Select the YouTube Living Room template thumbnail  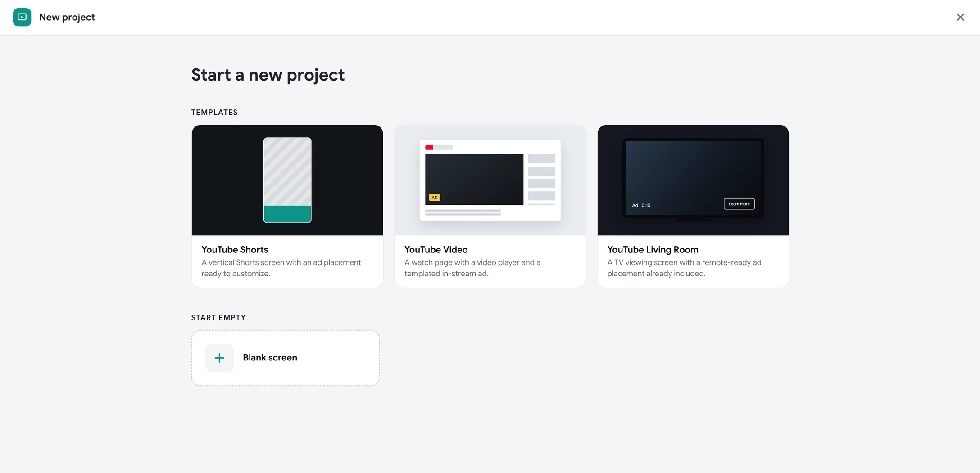[693, 180]
